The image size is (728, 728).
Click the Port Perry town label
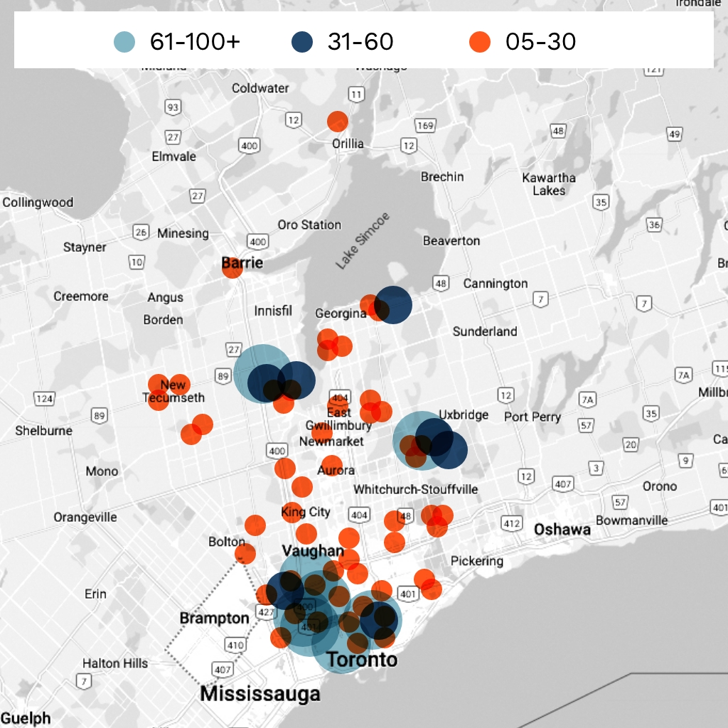[532, 417]
